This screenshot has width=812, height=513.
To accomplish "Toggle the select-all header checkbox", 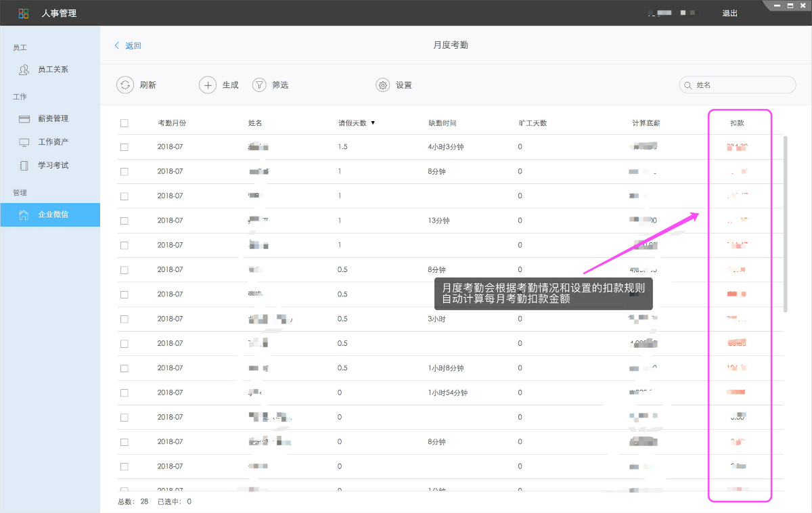I will pyautogui.click(x=125, y=123).
